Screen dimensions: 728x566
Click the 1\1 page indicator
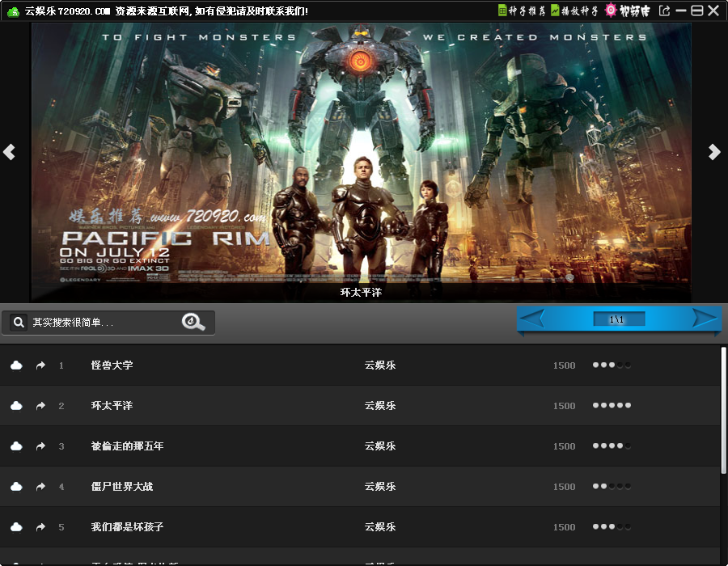619,319
